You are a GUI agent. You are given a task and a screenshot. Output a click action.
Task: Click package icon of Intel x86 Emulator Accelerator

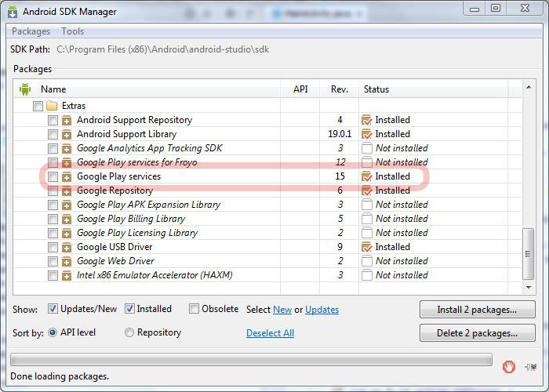pyautogui.click(x=67, y=275)
